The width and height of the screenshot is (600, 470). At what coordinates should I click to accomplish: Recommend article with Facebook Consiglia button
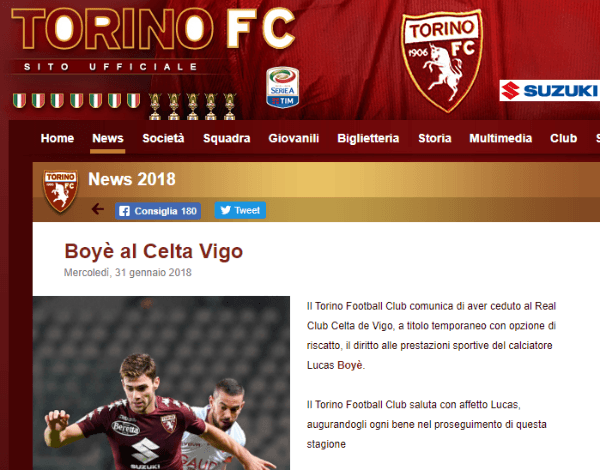(x=158, y=211)
